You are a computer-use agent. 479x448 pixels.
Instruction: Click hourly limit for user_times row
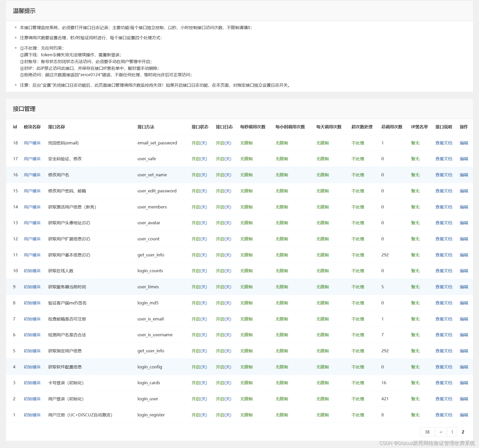(281, 287)
